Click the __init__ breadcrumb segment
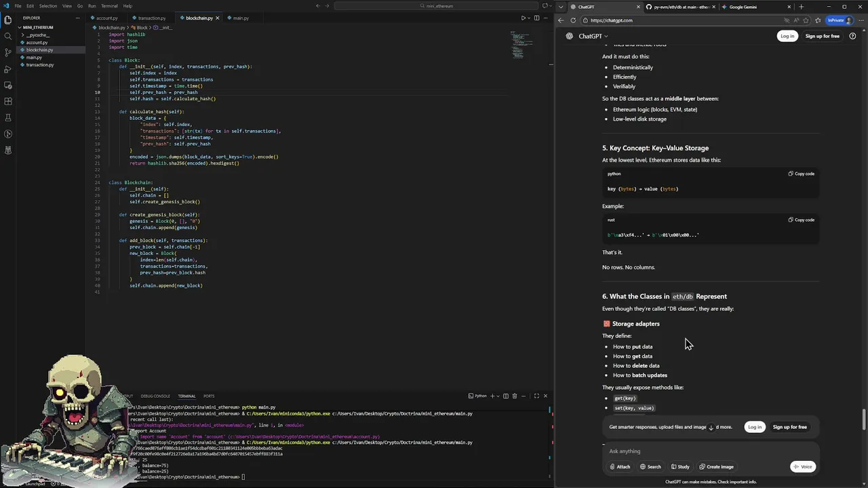Screen dimensions: 868x488 point(163,28)
